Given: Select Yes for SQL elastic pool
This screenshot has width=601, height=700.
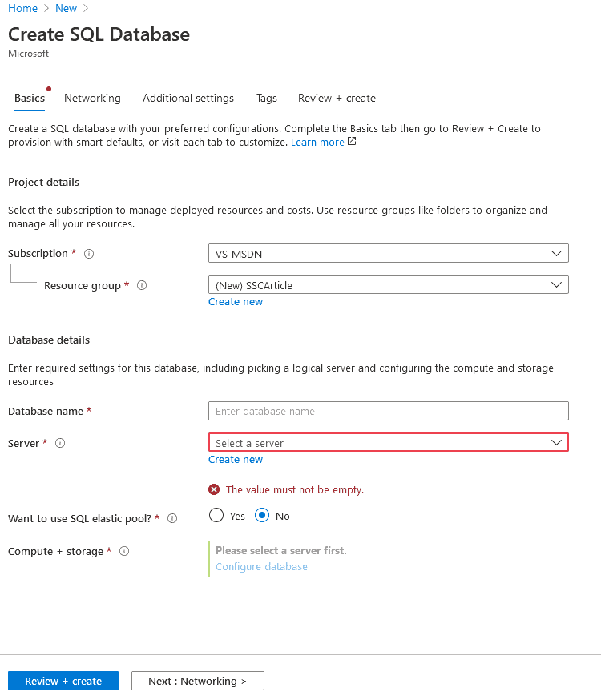Looking at the screenshot, I should [216, 516].
